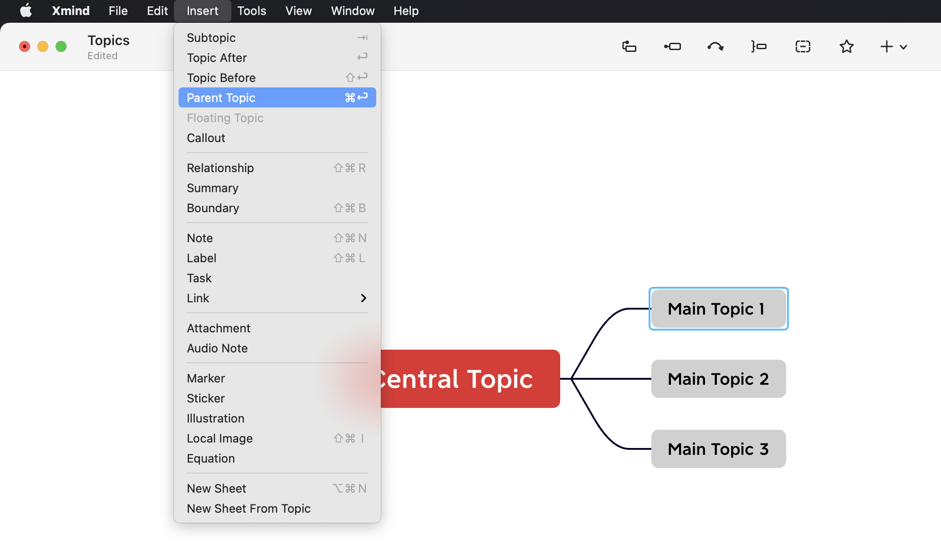Select the red Central Topic node
Screen dimensions: 941x560
[470, 379]
